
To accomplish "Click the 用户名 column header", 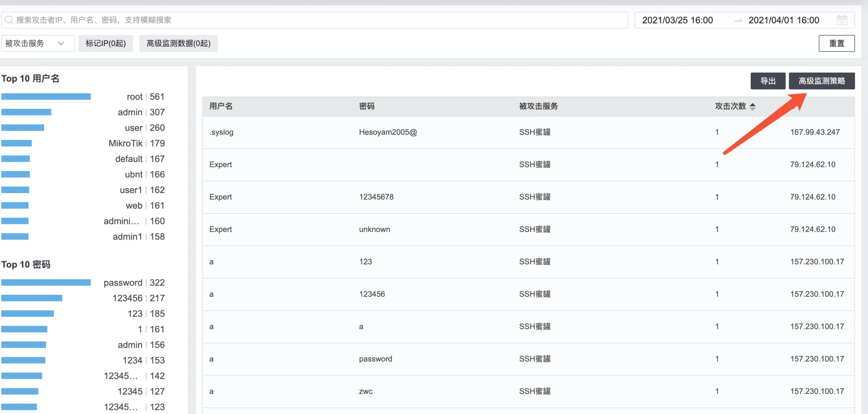I will [x=221, y=106].
